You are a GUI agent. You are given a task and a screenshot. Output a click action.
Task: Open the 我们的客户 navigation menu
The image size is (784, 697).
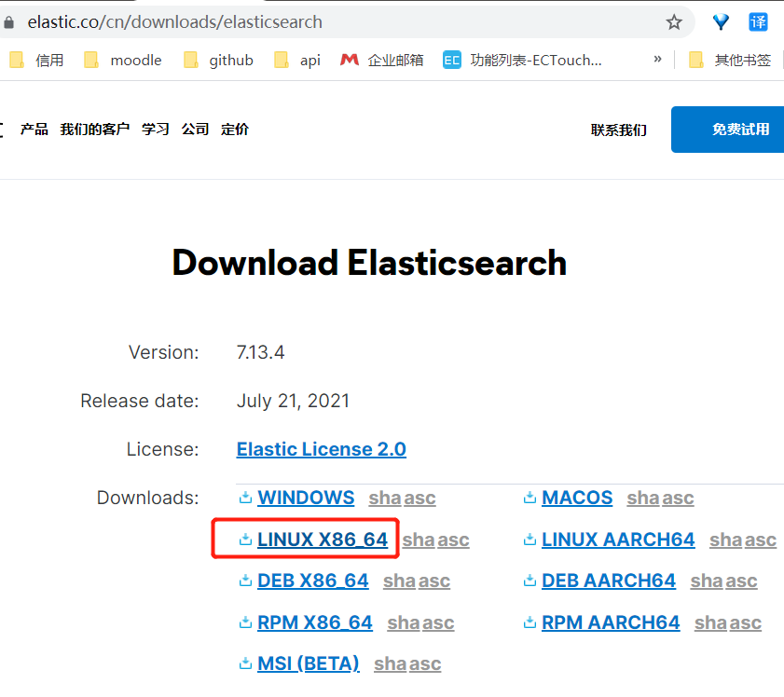[94, 130]
